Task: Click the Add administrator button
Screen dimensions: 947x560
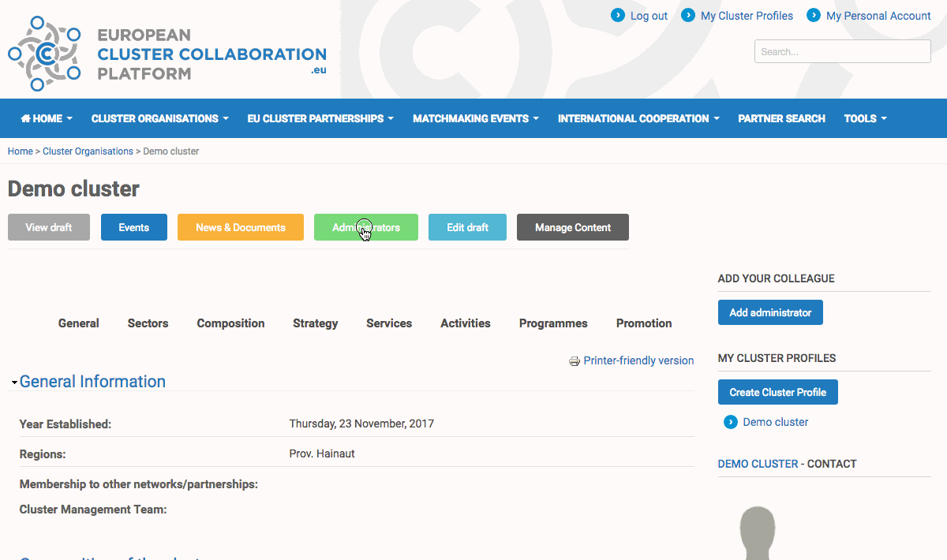Action: point(770,312)
